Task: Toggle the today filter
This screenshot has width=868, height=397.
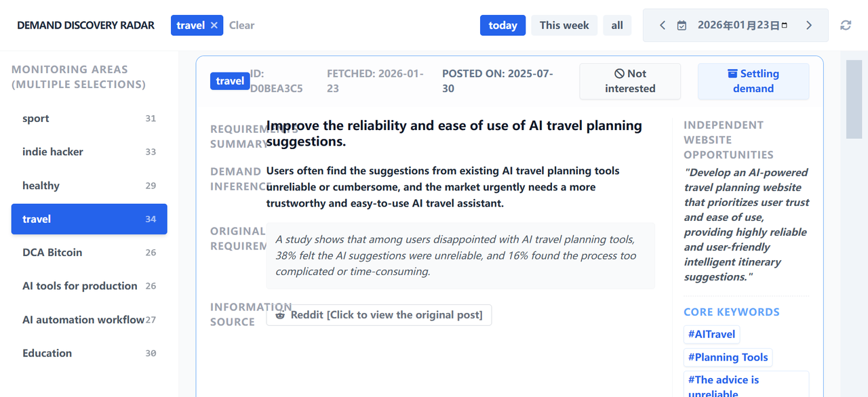Action: [x=502, y=24]
